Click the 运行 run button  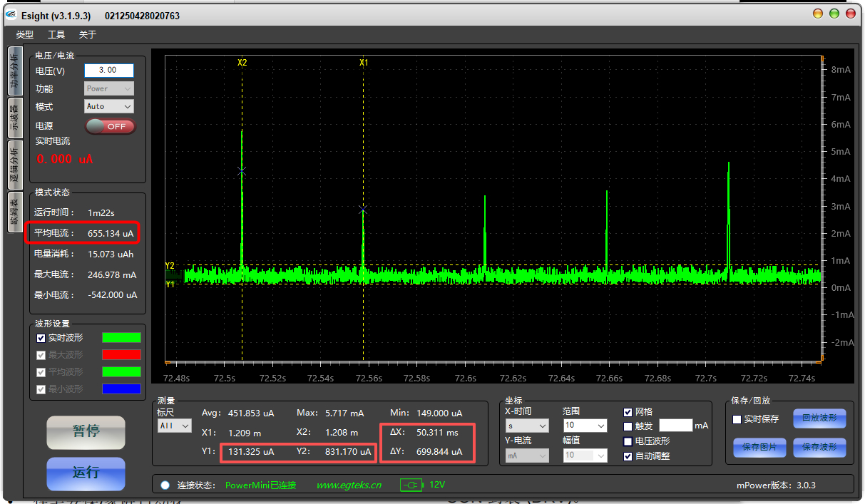[86, 473]
